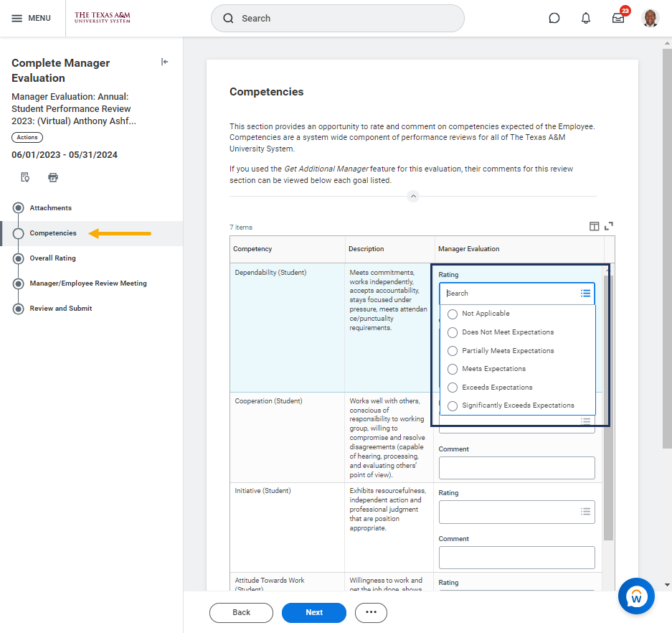Toggle fullscreen view for competencies table

point(609,226)
